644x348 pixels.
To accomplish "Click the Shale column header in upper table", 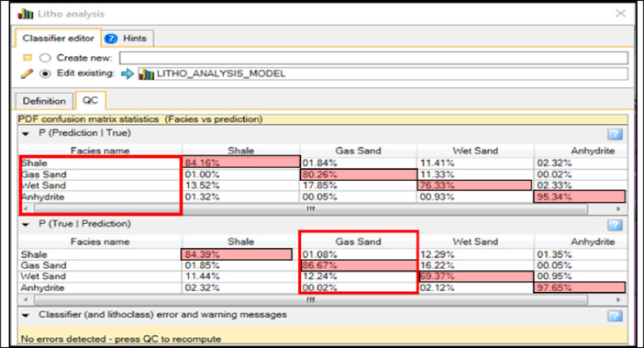I will (x=241, y=151).
